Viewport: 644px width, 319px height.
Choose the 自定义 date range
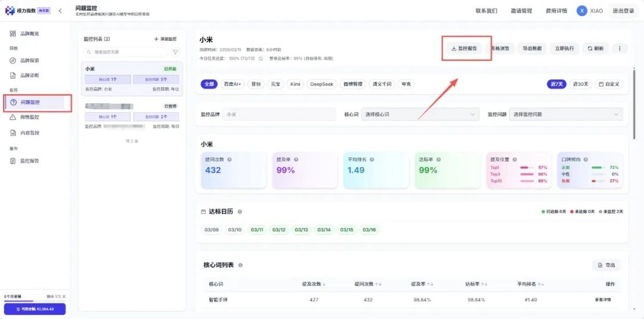[x=609, y=84]
